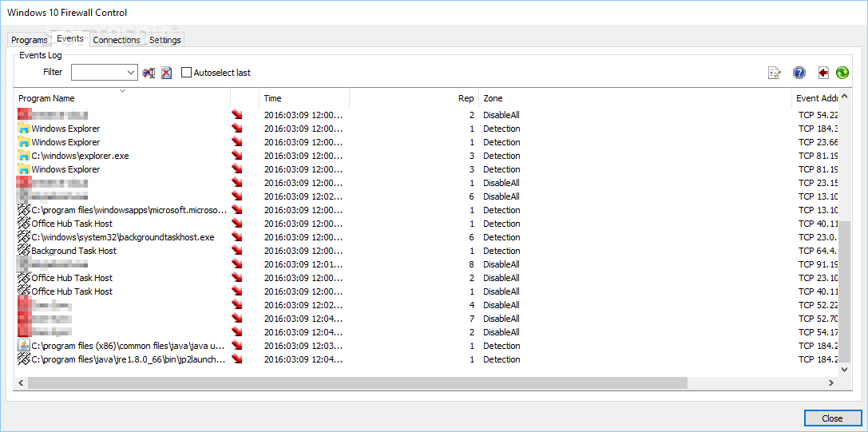This screenshot has width=868, height=432.
Task: Click the vertical scrollbar thumb
Action: 845,291
